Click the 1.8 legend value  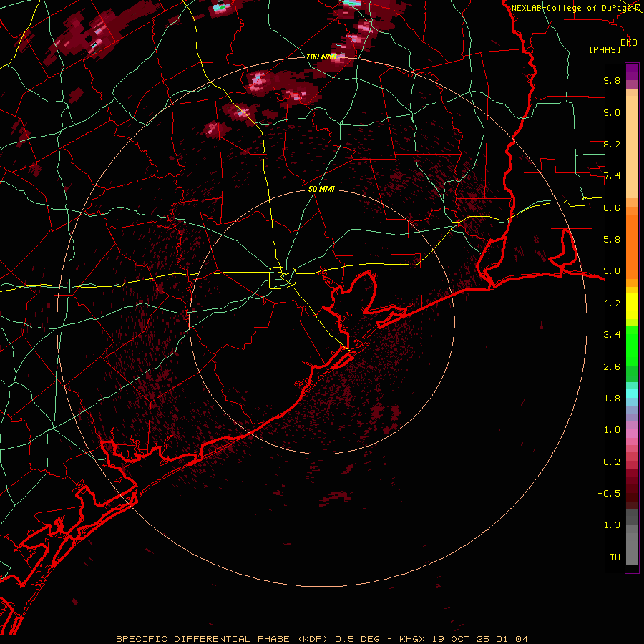pos(612,399)
